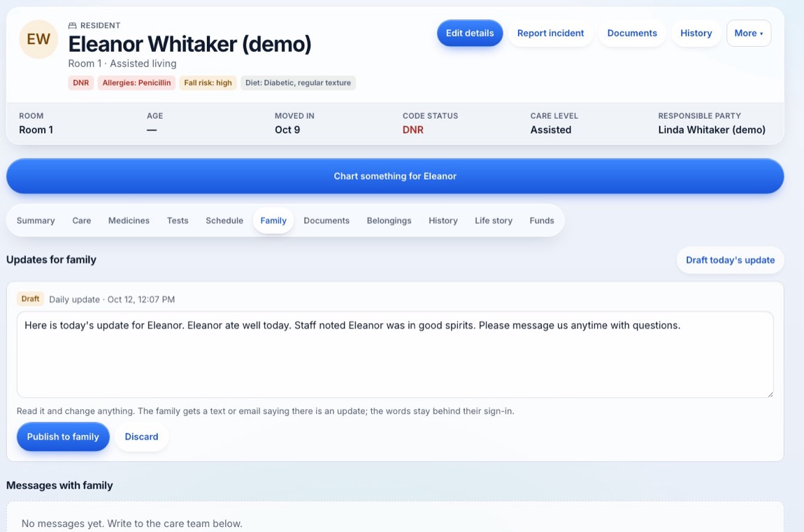Click the Care Level value Assisted

click(x=551, y=129)
